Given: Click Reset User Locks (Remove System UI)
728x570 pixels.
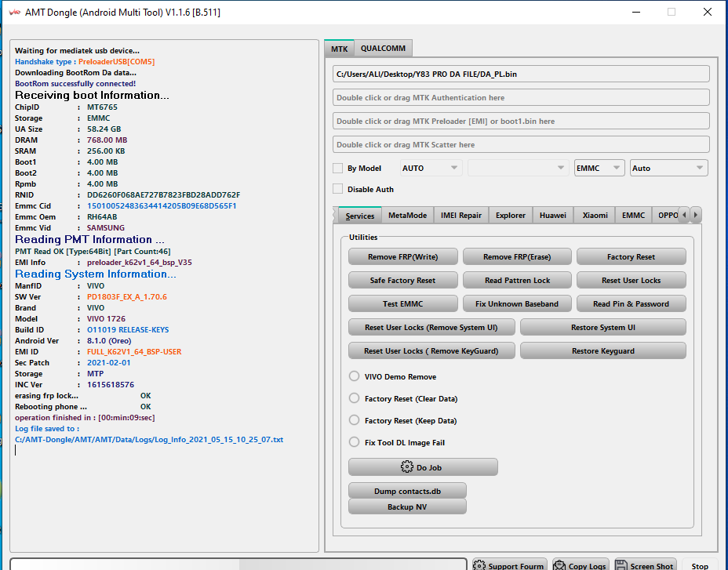Looking at the screenshot, I should coord(431,327).
